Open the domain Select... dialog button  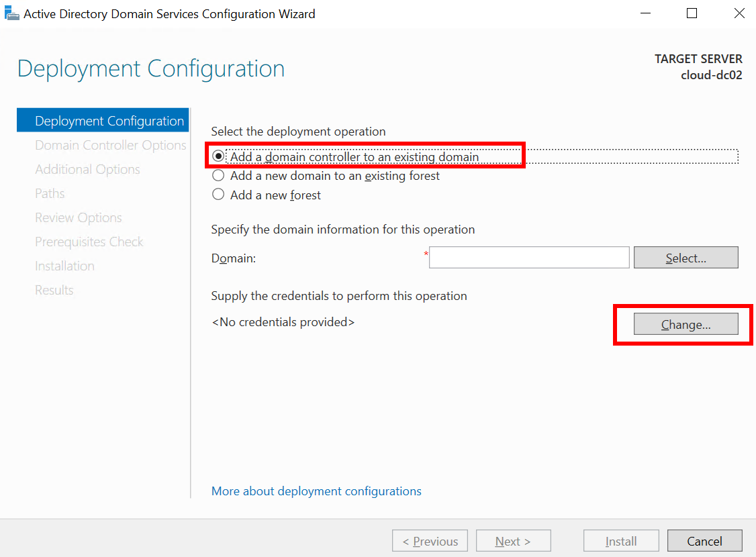pos(686,258)
